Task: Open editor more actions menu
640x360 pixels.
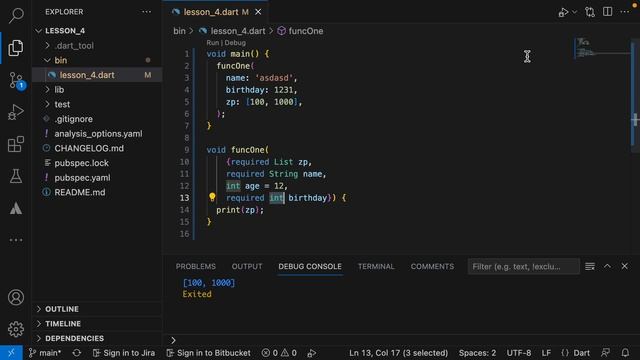Action: [624, 12]
